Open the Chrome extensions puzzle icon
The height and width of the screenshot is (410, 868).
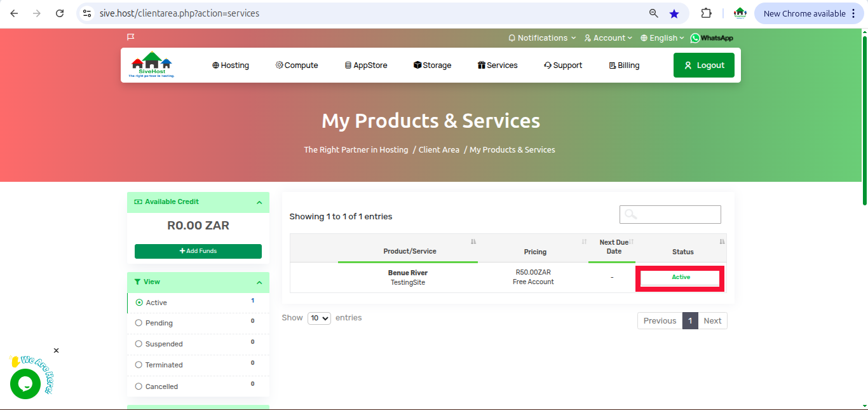click(706, 13)
